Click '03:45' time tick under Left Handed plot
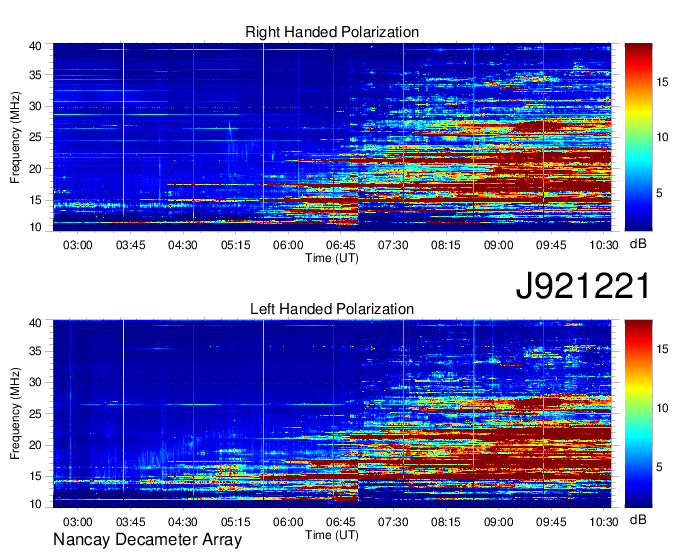This screenshot has height=552, width=680. pyautogui.click(x=130, y=522)
